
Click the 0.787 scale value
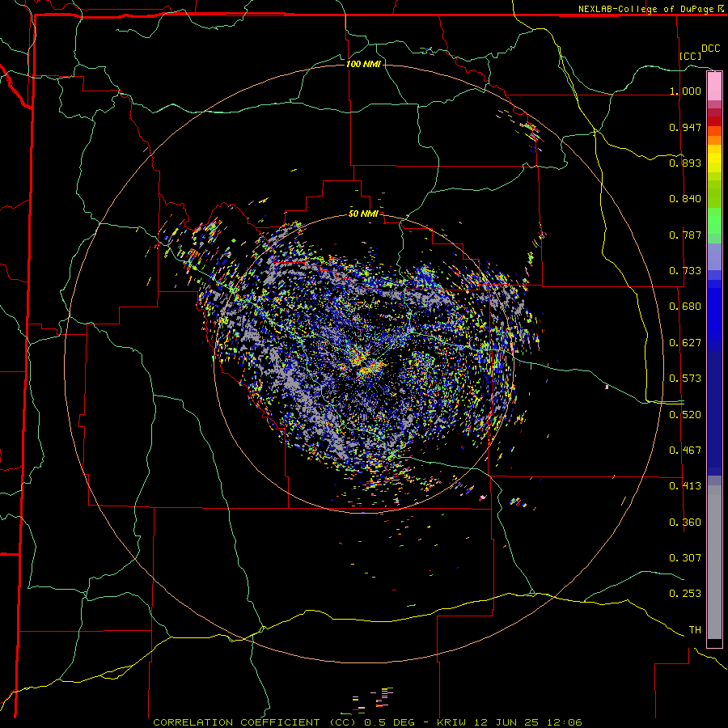(x=685, y=235)
